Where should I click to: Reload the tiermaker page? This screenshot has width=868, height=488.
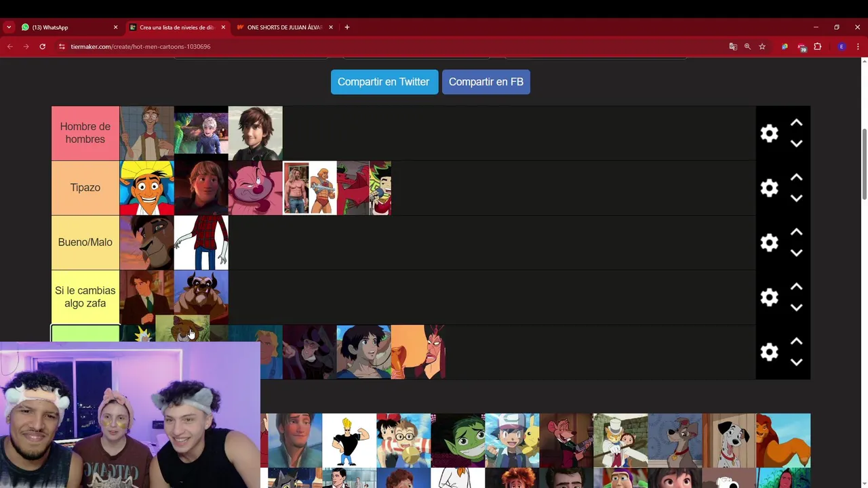(42, 47)
